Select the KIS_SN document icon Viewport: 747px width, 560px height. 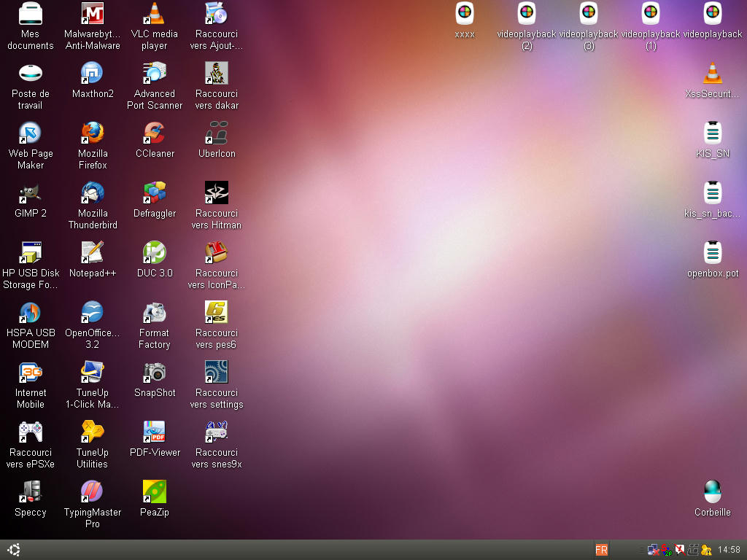click(x=713, y=133)
